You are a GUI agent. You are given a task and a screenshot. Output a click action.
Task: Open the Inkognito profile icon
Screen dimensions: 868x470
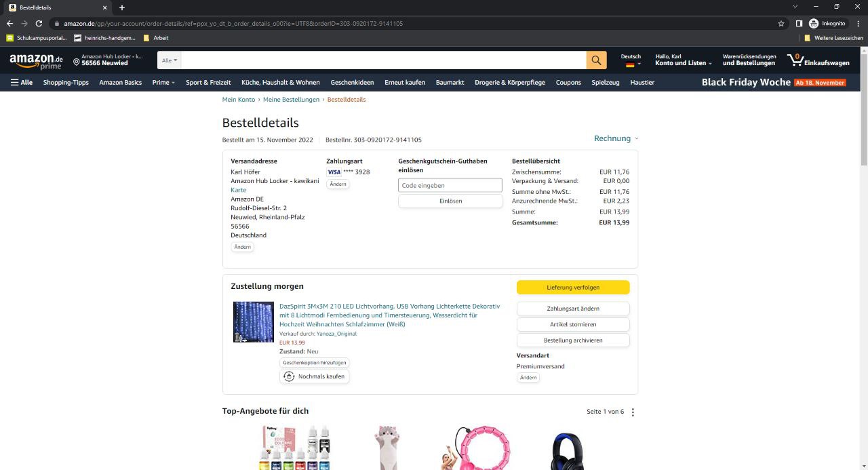tap(814, 23)
